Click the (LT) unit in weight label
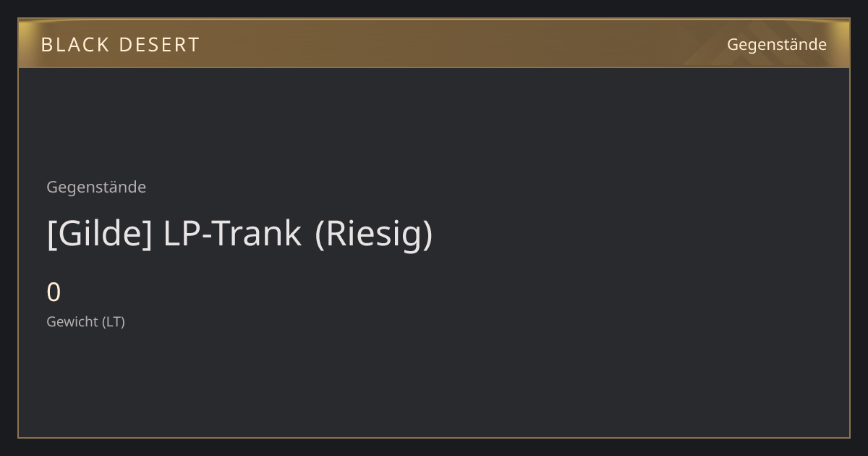 click(x=113, y=322)
